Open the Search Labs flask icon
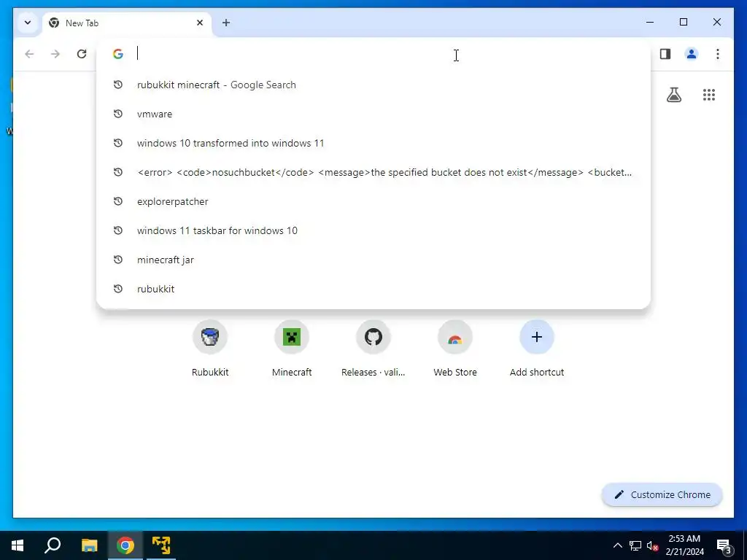The width and height of the screenshot is (747, 560). pos(673,95)
